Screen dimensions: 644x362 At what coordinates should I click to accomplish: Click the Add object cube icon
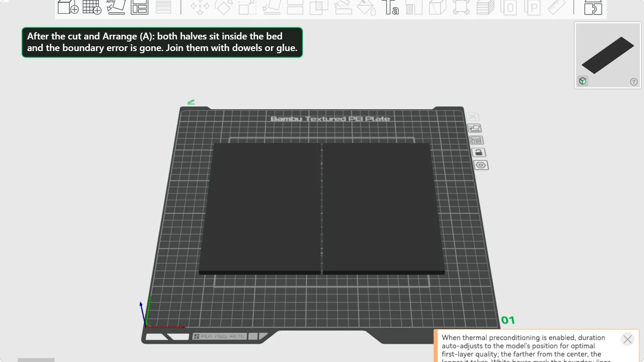click(x=68, y=7)
